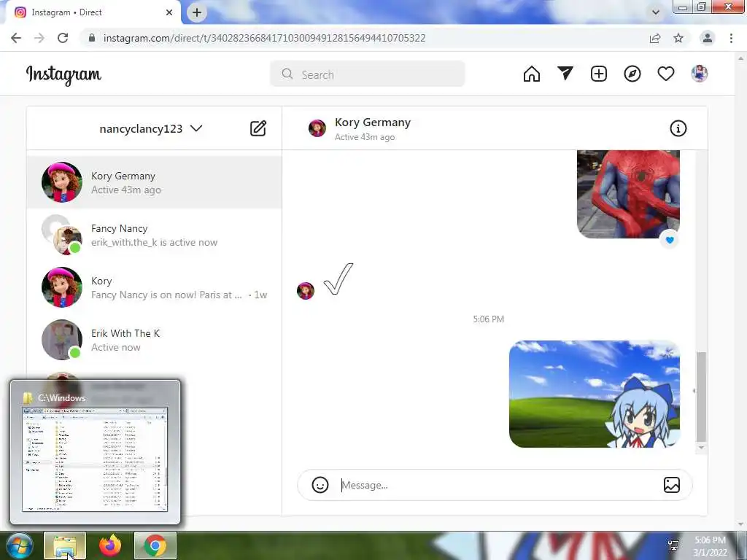Bookmark page with star icon

(x=678, y=38)
